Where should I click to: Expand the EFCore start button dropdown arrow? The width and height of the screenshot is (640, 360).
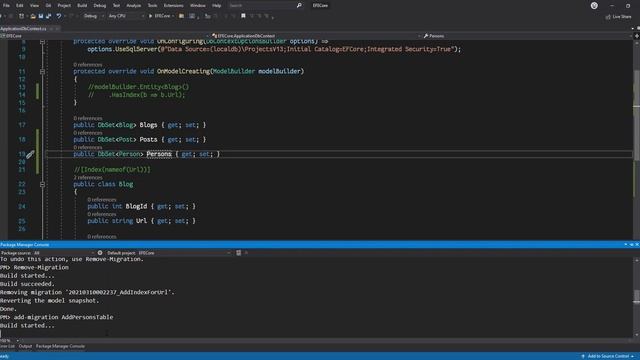coord(173,16)
